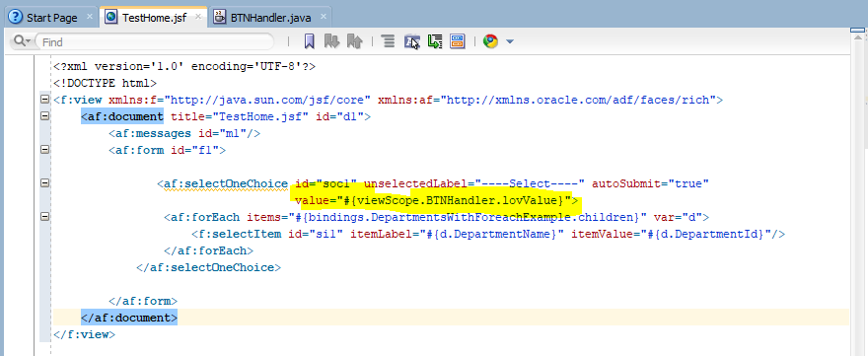
Task: Click title="TestHome.jsf" attribute text
Action: 239,116
